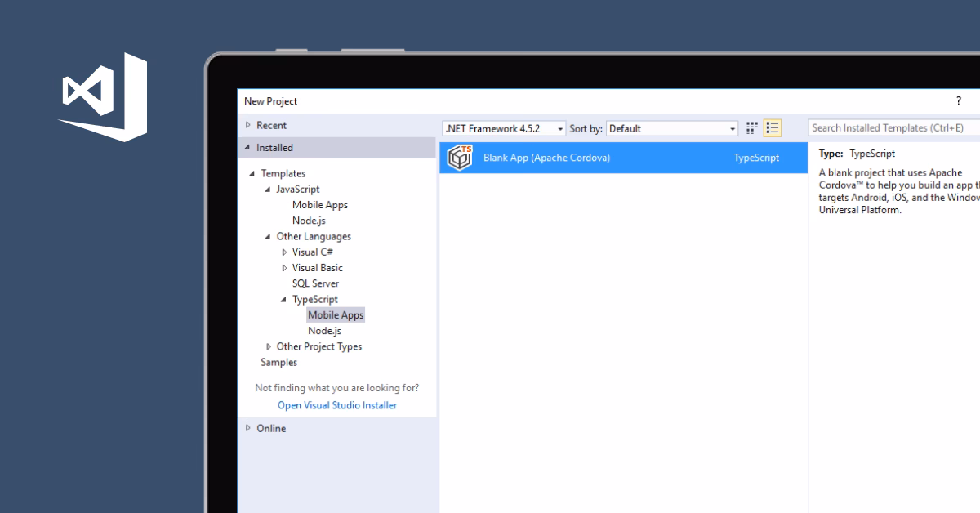Open the .NET Framework 4.5.2 combo box
The height and width of the screenshot is (513, 980).
click(502, 128)
